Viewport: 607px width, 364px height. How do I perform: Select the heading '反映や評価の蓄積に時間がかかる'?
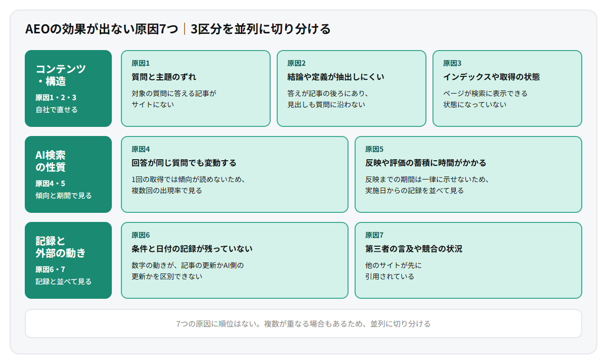coord(426,163)
